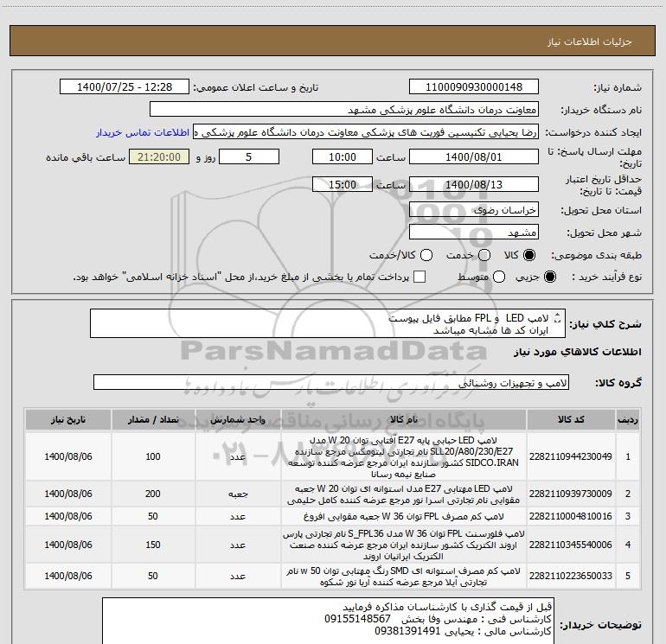Screen dimensions: 666x644
Task: Click technical expert phone number 09155148567
Action: 357,619
